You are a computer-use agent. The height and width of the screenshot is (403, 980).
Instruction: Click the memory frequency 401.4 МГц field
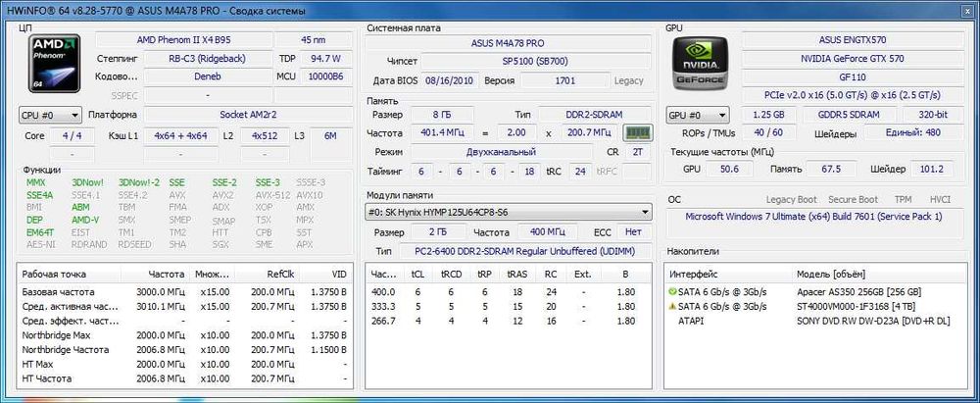[442, 133]
